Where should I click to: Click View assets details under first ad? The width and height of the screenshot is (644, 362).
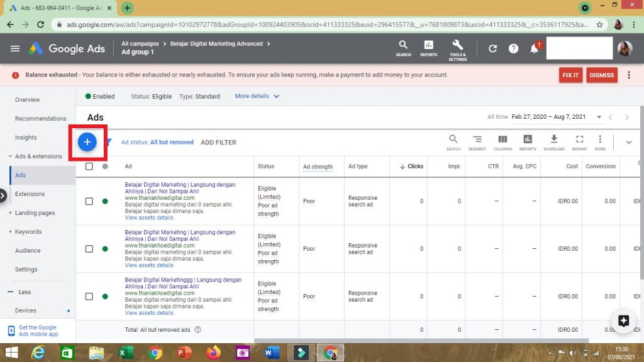click(x=149, y=217)
